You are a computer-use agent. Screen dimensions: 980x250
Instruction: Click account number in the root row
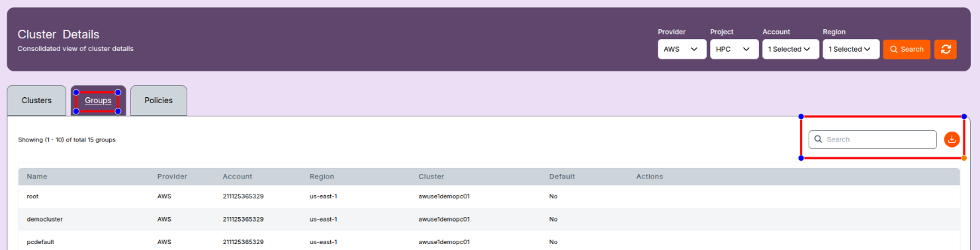(x=244, y=196)
